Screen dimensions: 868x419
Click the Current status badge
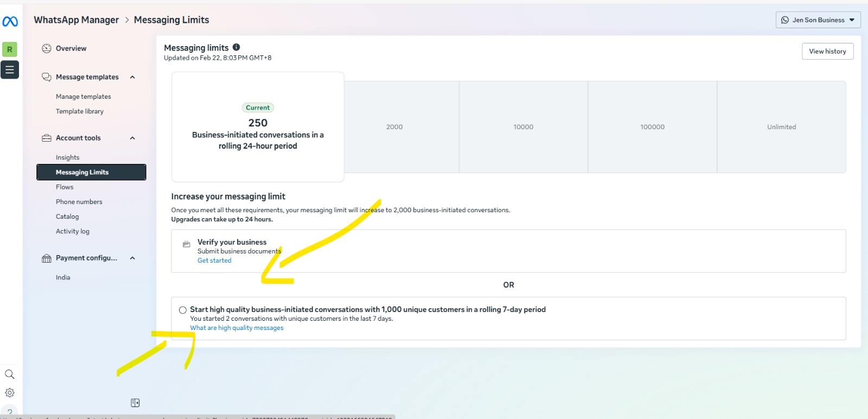point(258,107)
